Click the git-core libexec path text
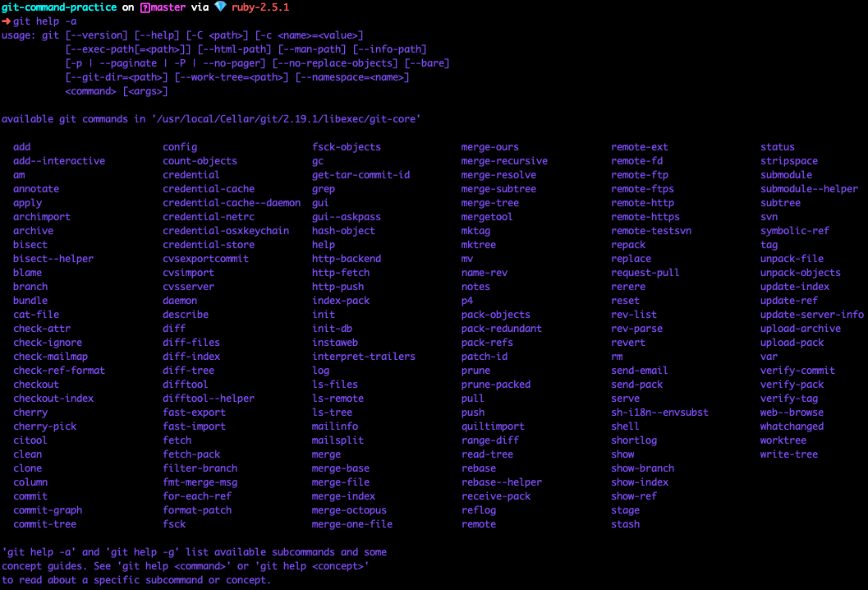The height and width of the screenshot is (590, 868). (x=286, y=119)
